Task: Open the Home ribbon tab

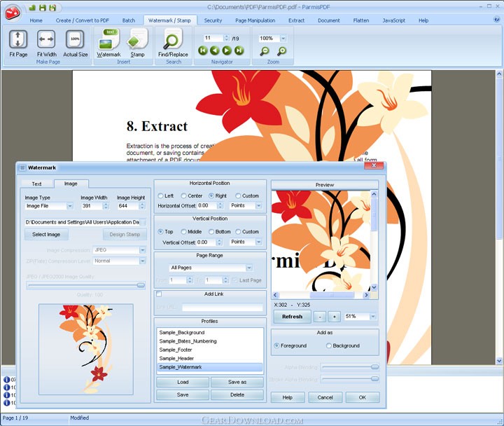Action: (36, 20)
